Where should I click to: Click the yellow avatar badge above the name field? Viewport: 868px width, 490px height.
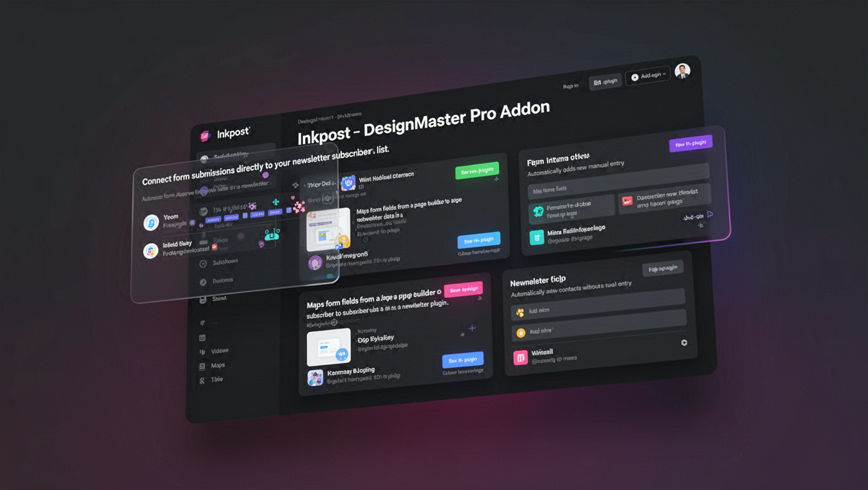click(520, 312)
